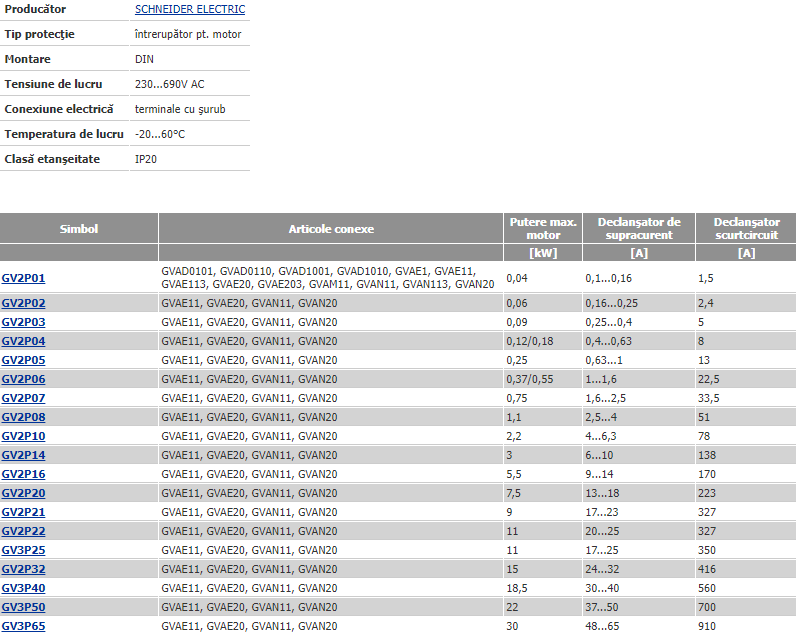Select the Tip protecție label
Image resolution: width=796 pixels, height=633 pixels.
(x=40, y=34)
